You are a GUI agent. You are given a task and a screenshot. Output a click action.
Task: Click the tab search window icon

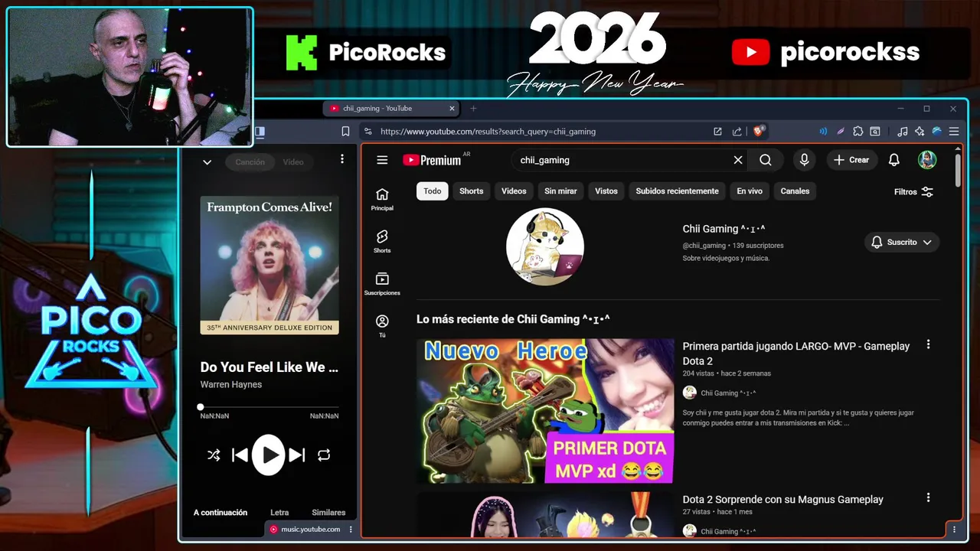875,131
